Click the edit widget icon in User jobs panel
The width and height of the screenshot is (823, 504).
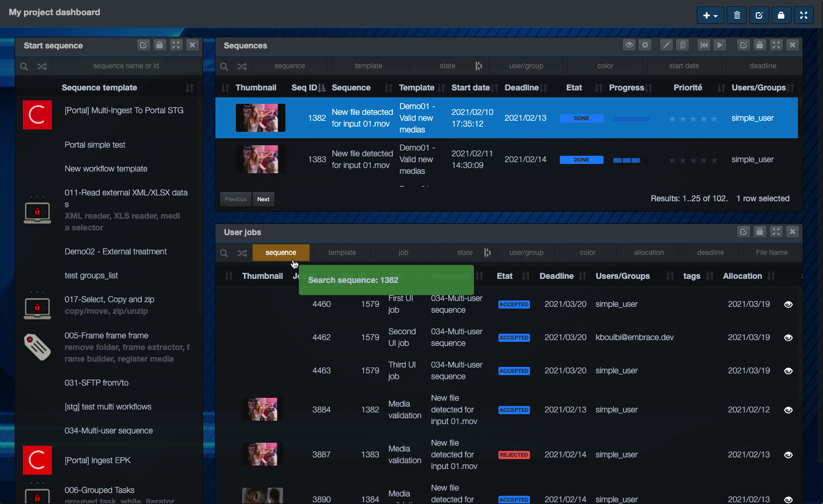744,232
